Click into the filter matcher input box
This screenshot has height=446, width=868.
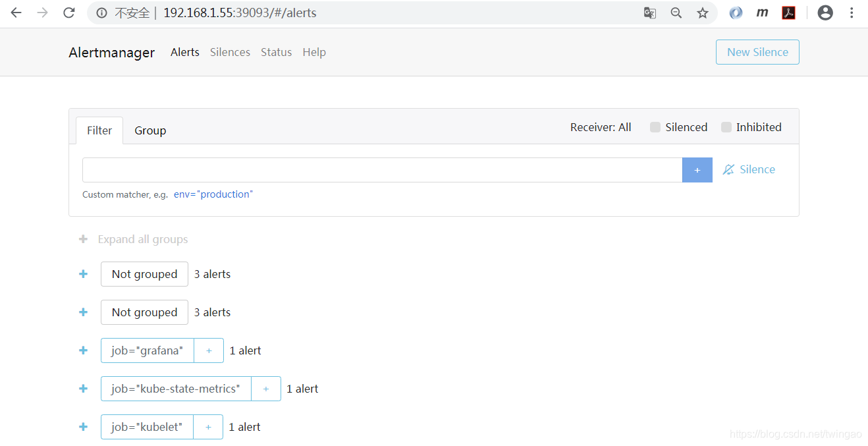pyautogui.click(x=382, y=170)
